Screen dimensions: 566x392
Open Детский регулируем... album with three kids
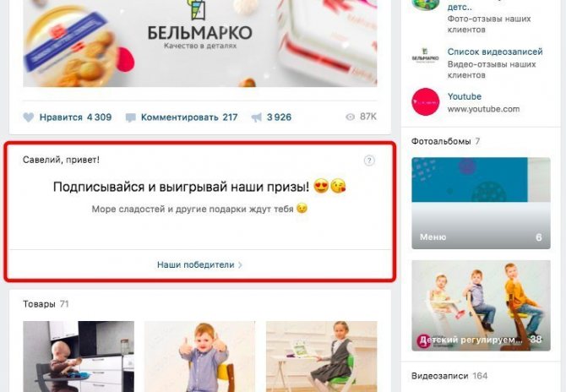481,305
